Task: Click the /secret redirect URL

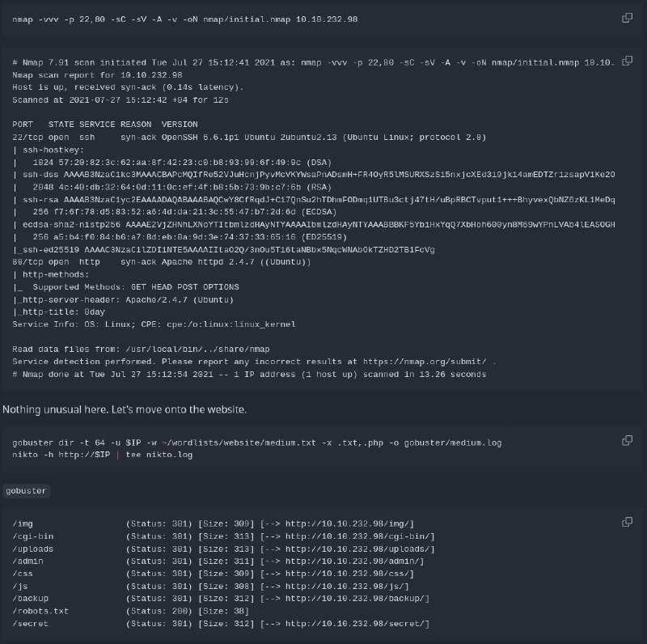Action: [x=354, y=623]
